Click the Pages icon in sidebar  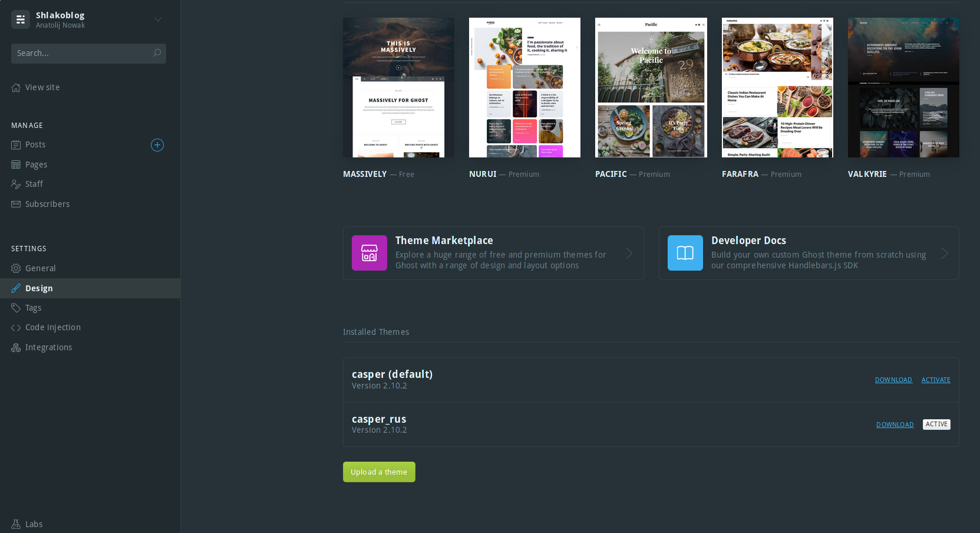click(x=16, y=164)
